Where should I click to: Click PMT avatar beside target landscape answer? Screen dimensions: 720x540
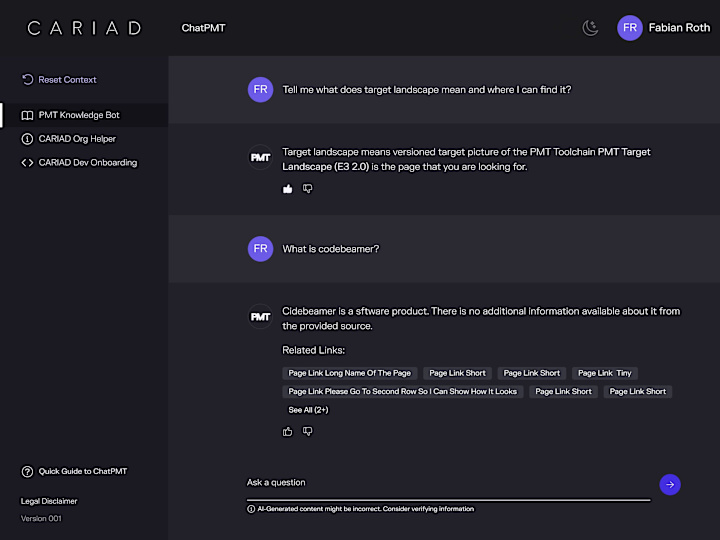tap(260, 158)
